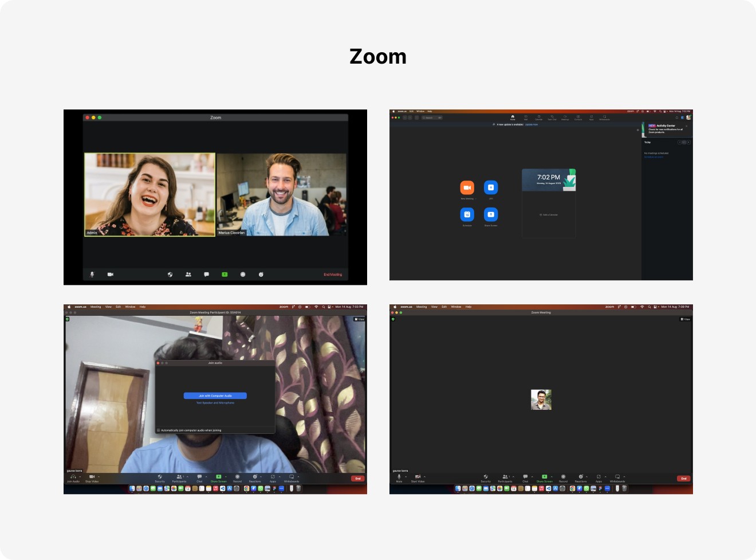Expand arrow next to Join Audio
This screenshot has height=560, width=756.
point(80,476)
